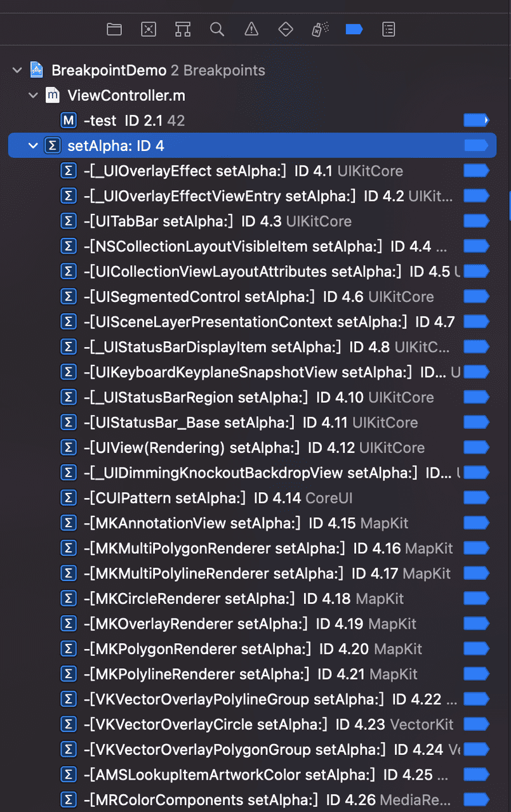511x812 pixels.
Task: Click the sigma icon of UISegmentedControl setAlpha:
Action: click(68, 297)
